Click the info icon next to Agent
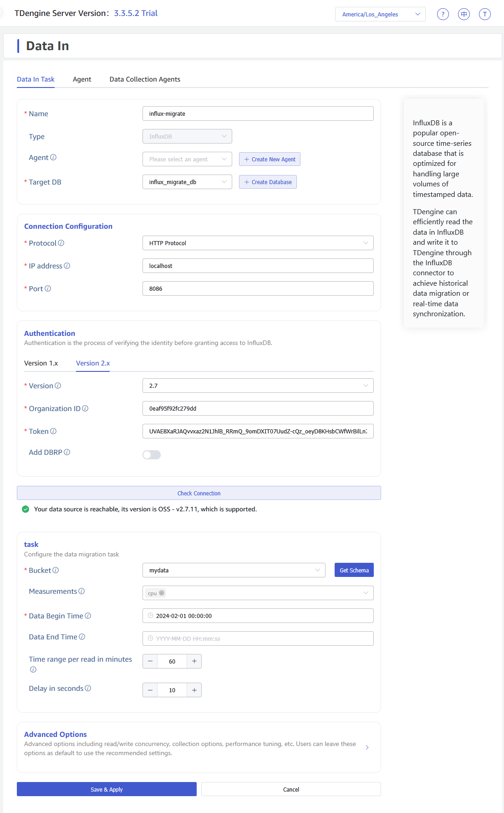 click(x=53, y=158)
